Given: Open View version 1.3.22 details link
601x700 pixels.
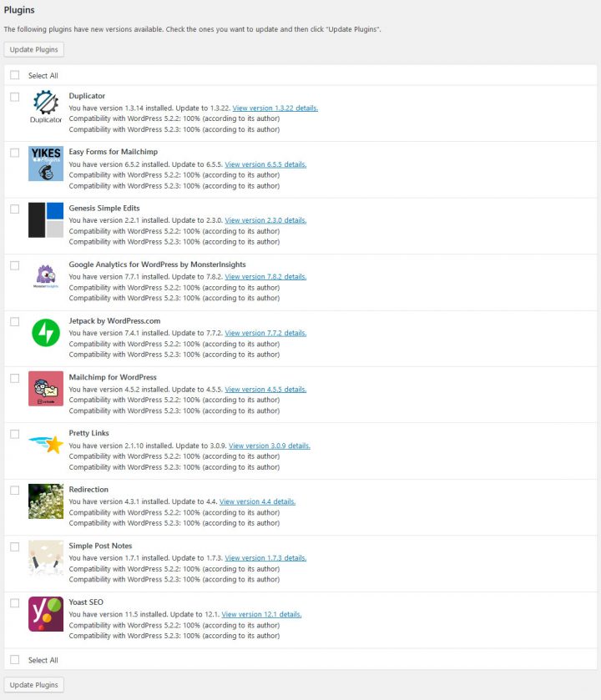Looking at the screenshot, I should click(x=275, y=108).
